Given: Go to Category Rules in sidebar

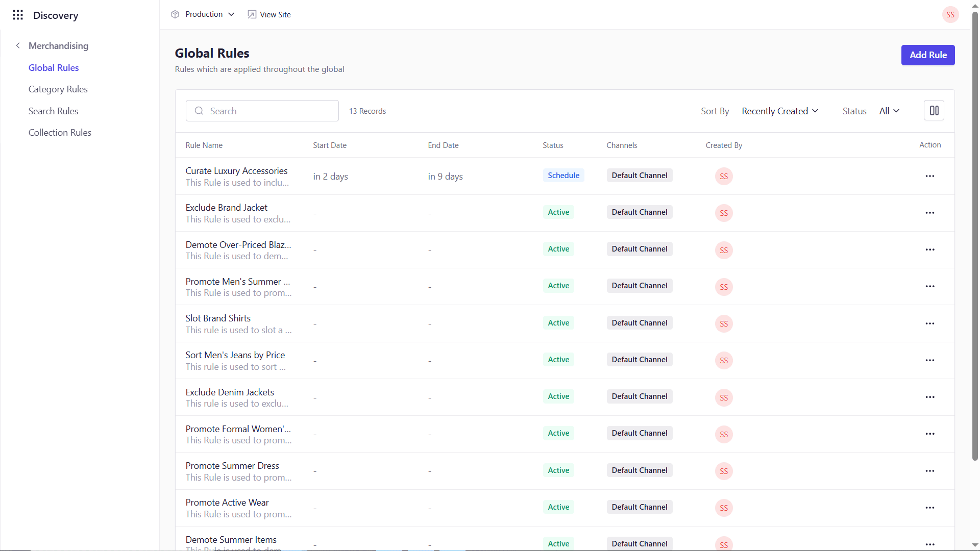Looking at the screenshot, I should (58, 89).
